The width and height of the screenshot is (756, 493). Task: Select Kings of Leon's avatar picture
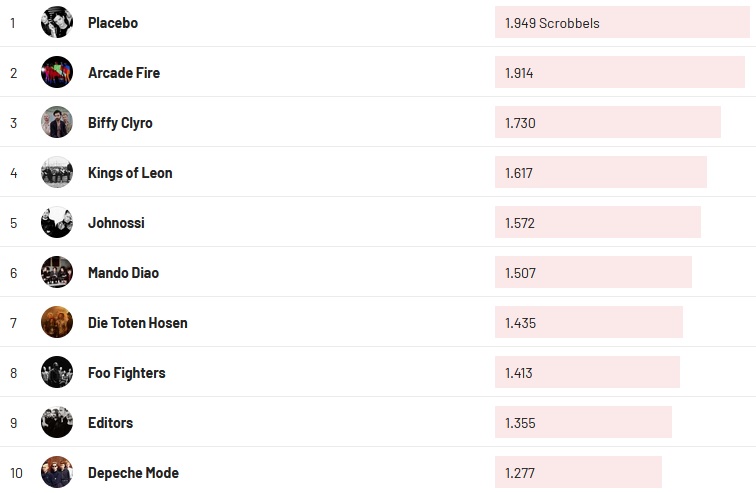[x=57, y=172]
